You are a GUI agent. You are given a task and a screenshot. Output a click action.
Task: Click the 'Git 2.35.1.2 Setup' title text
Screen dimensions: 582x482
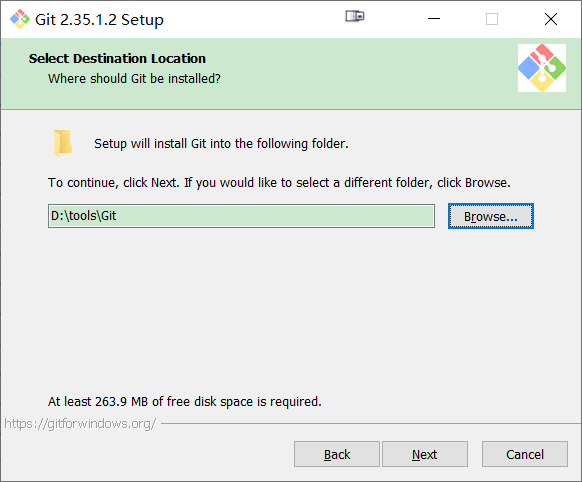[99, 20]
